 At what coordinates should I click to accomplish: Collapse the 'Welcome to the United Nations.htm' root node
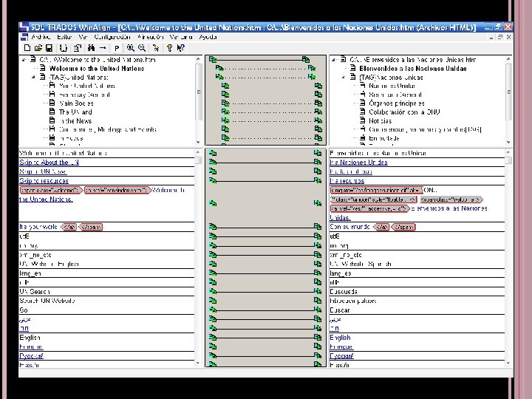coord(24,60)
